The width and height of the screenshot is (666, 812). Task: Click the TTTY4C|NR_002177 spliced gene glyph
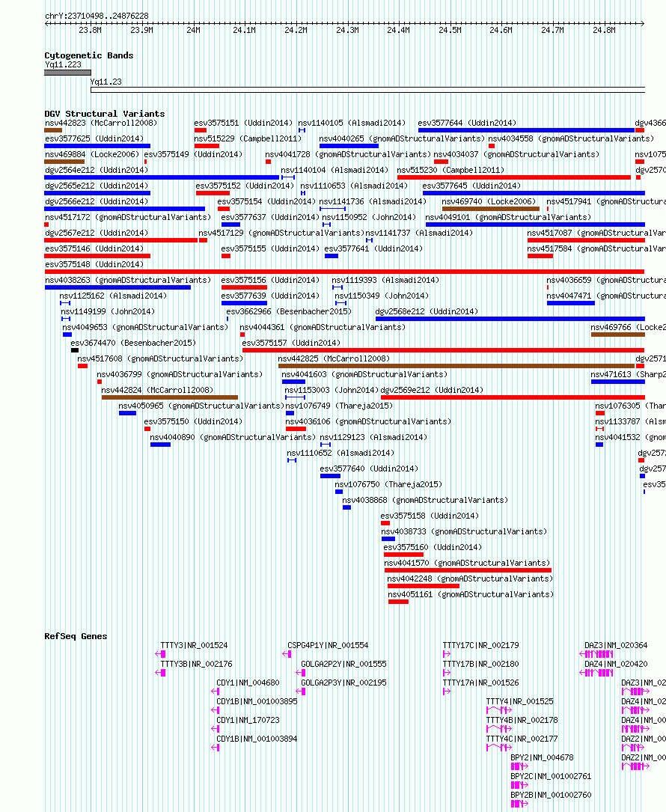click(x=498, y=748)
